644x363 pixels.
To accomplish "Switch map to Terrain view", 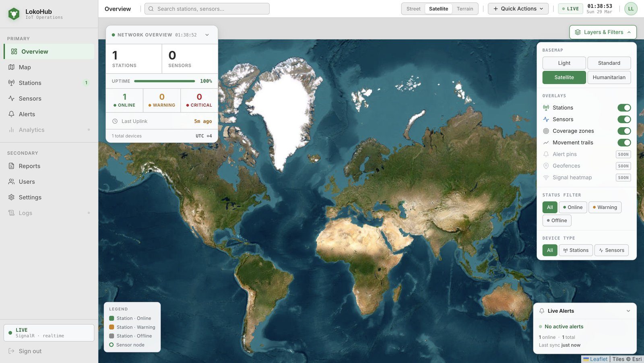I will click(465, 9).
